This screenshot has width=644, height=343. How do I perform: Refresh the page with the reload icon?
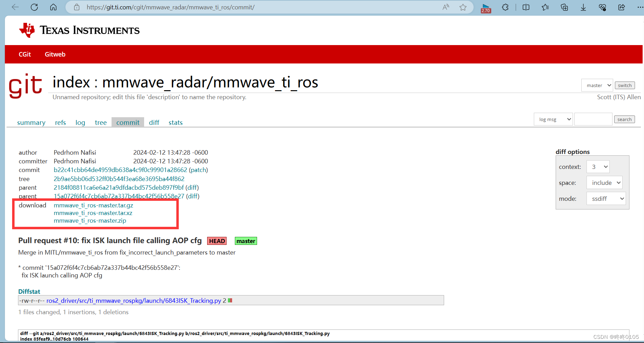(x=34, y=7)
